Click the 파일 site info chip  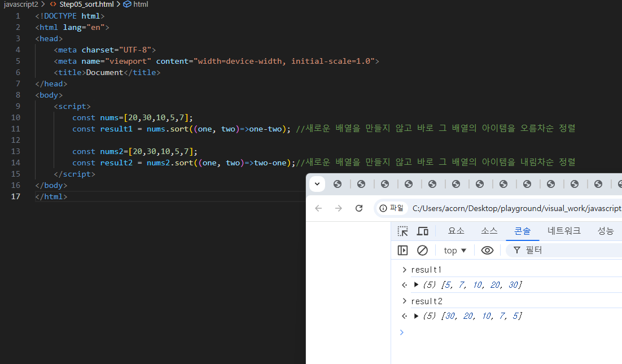[x=392, y=208]
